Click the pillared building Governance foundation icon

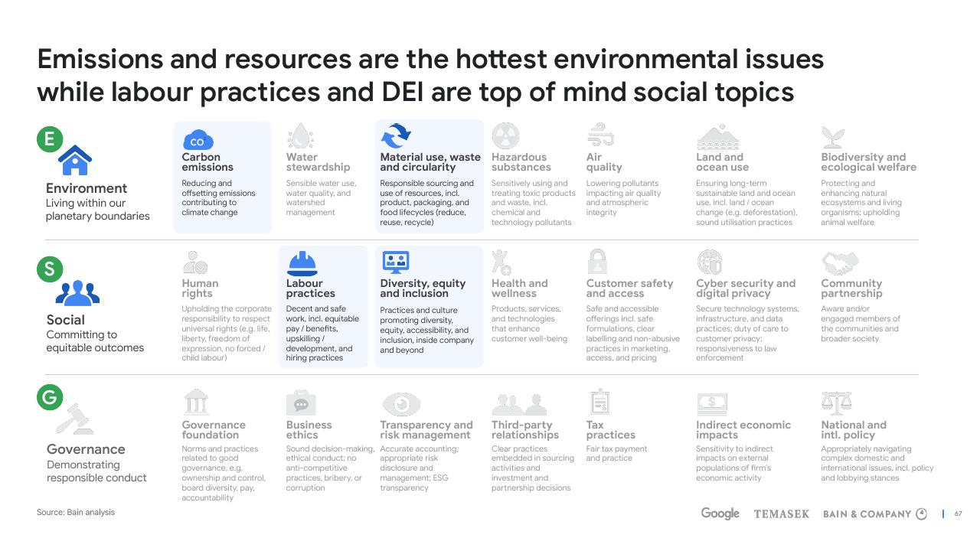[x=197, y=402]
